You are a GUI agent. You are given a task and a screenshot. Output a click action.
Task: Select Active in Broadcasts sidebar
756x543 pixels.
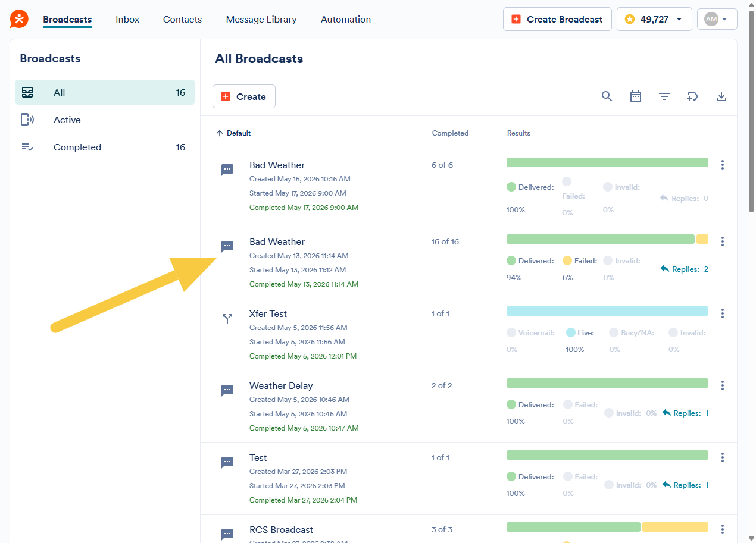105,120
